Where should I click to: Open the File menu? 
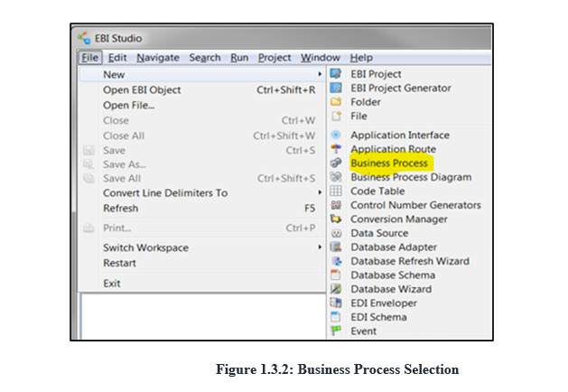tap(89, 57)
